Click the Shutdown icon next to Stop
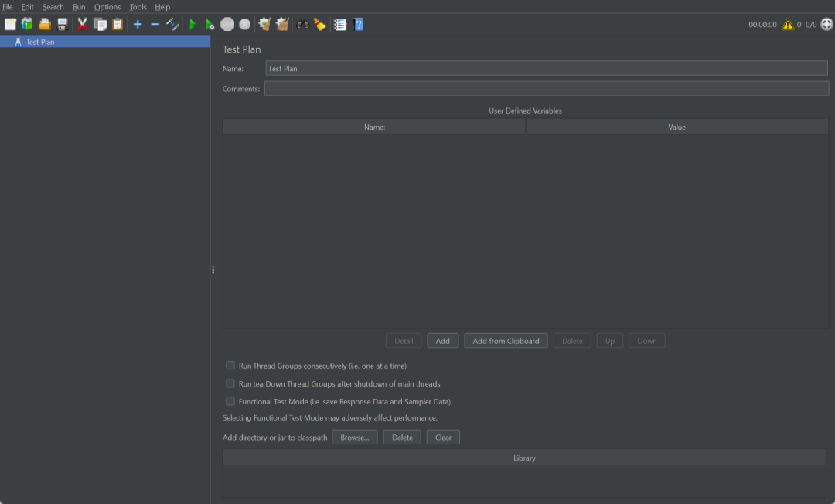 [x=245, y=25]
